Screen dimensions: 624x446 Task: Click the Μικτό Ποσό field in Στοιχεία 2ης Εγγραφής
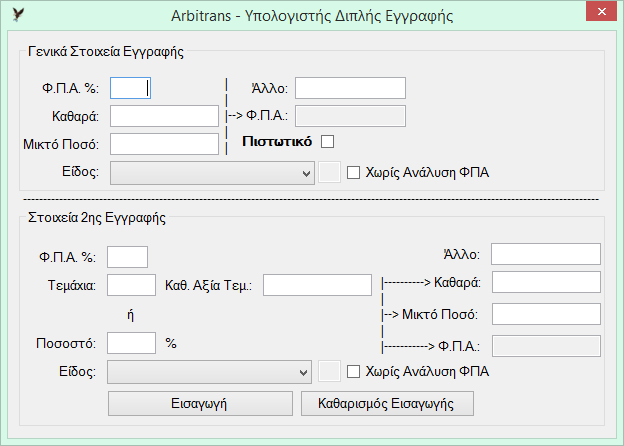[x=546, y=314]
